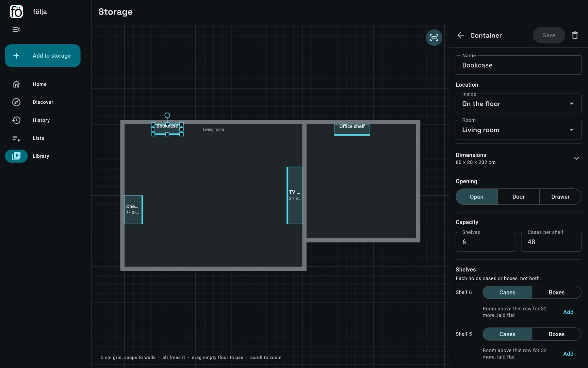The width and height of the screenshot is (588, 368).
Task: Click the Lists playlist icon
Action: 16,138
